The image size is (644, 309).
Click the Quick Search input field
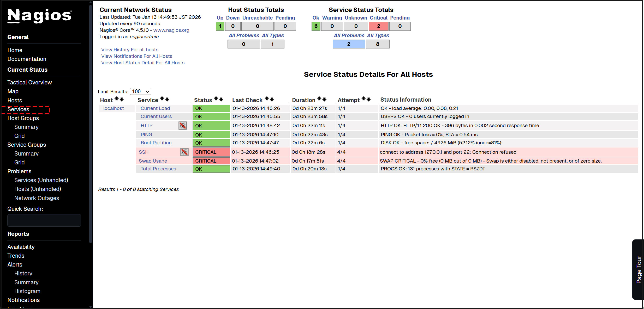[44, 220]
